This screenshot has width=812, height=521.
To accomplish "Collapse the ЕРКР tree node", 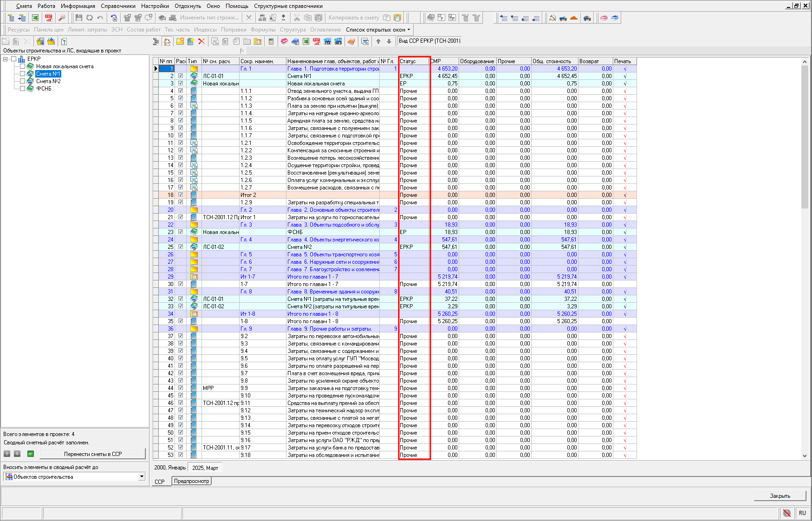I will [x=6, y=59].
